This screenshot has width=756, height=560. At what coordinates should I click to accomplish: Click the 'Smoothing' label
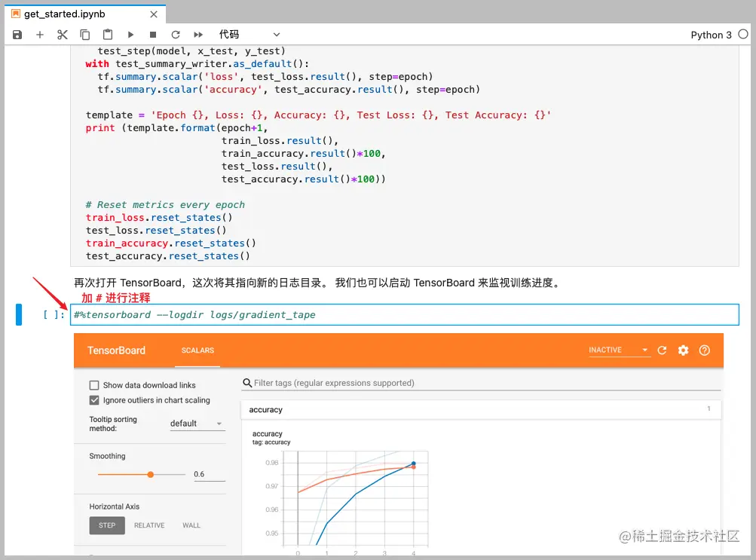pos(107,456)
